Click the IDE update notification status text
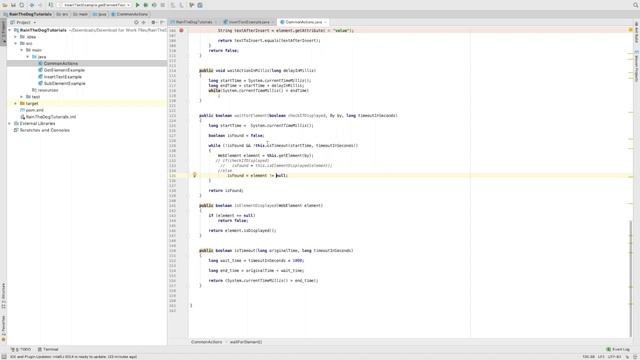 tap(73, 357)
